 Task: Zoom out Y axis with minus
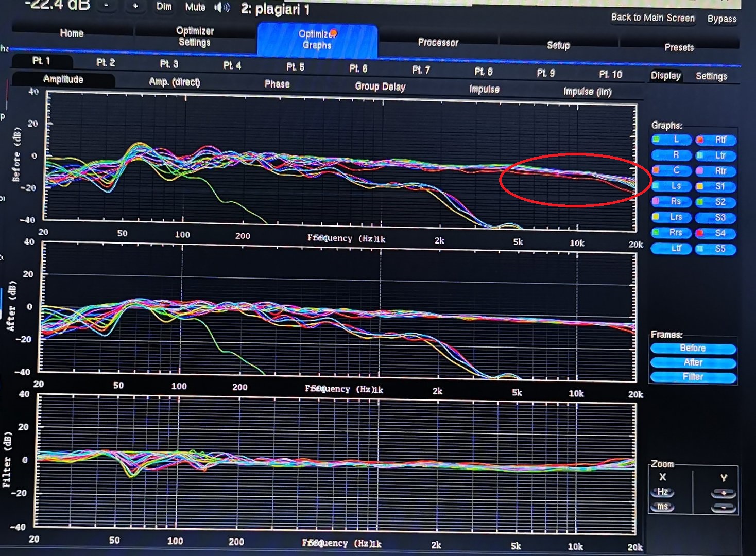click(723, 508)
